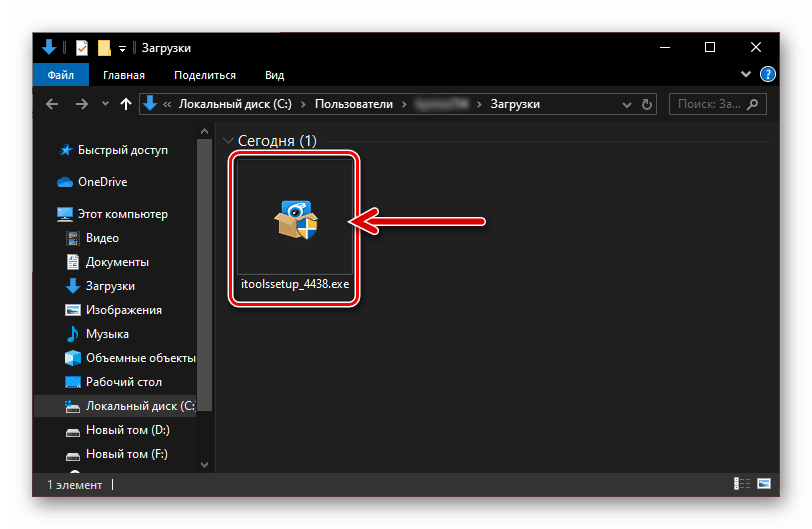
Task: Open the Новый том (F:) drive
Action: (127, 454)
